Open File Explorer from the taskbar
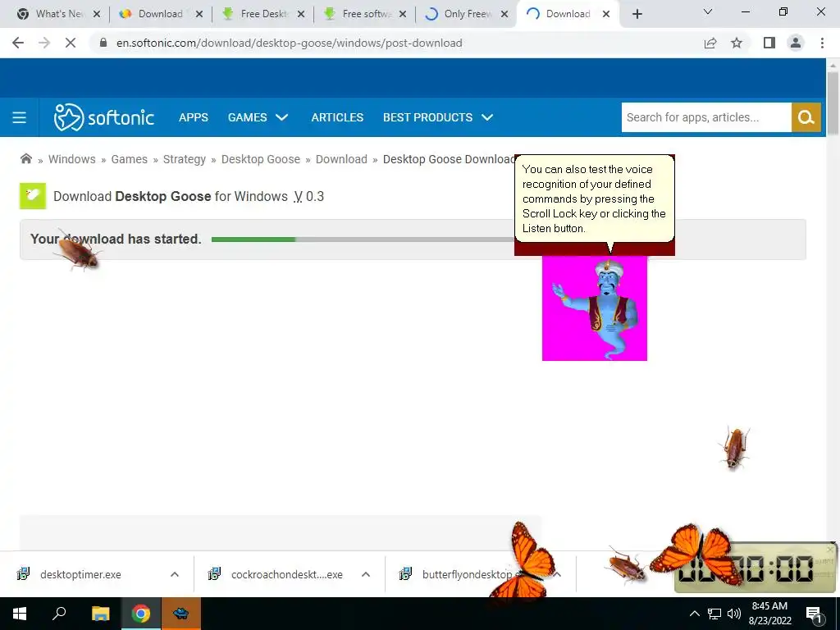The image size is (840, 630). pos(100,614)
